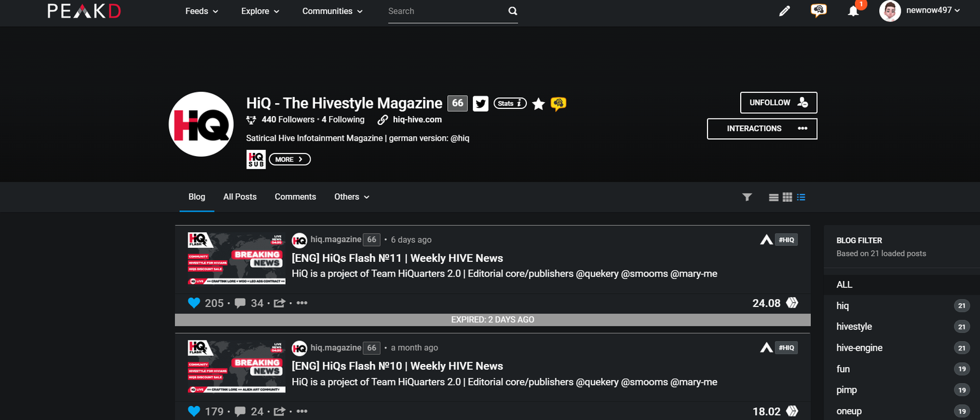Open the pencil compose post icon
The image size is (980, 420).
click(784, 11)
